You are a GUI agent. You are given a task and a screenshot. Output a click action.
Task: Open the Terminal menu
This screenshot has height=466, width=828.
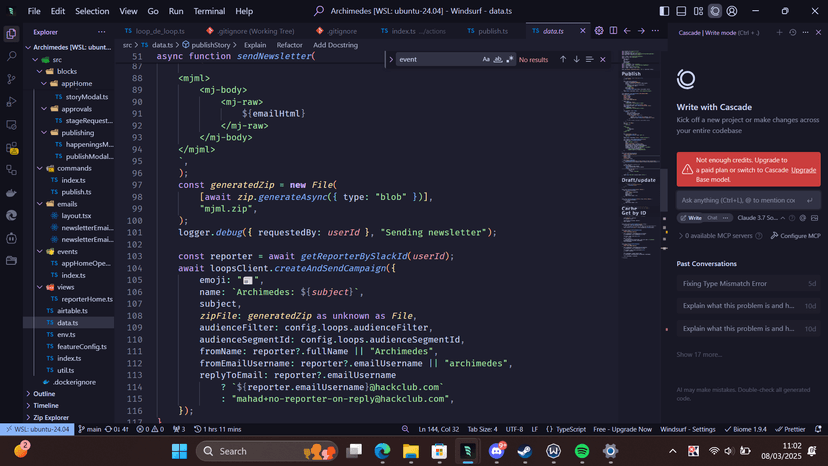(209, 11)
